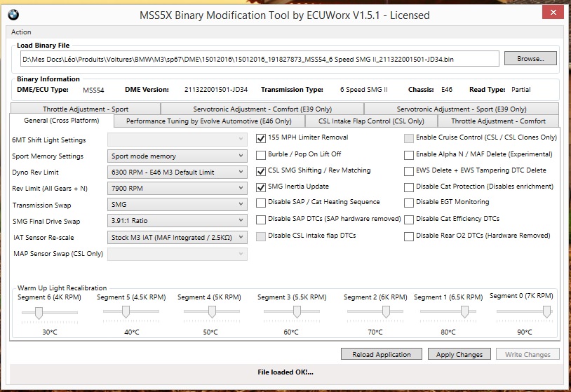Click the Warm Up Light Recalibration heading
The width and height of the screenshot is (571, 392).
[62, 288]
